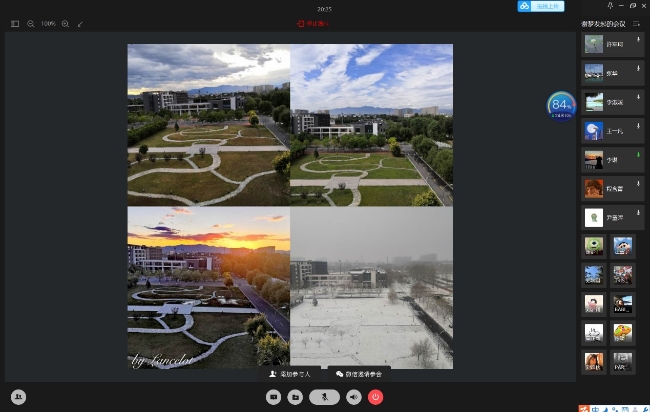Click the mic icon of the second participant

tap(638, 69)
